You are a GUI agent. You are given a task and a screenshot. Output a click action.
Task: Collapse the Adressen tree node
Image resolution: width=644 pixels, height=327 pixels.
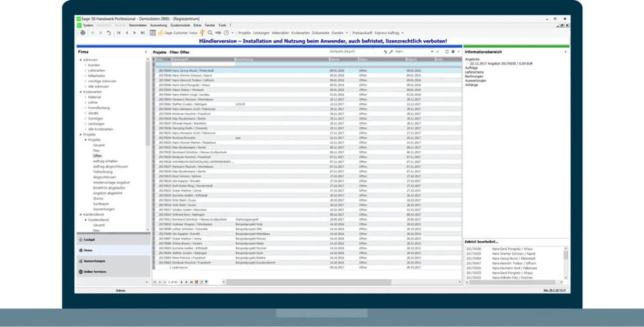[x=80, y=60]
